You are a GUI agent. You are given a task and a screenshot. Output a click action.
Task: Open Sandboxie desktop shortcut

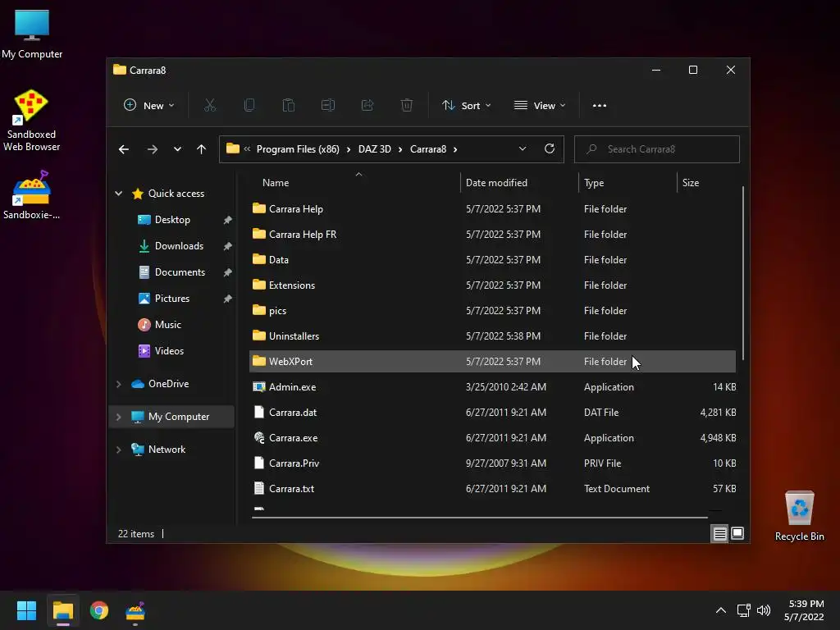coord(31,195)
